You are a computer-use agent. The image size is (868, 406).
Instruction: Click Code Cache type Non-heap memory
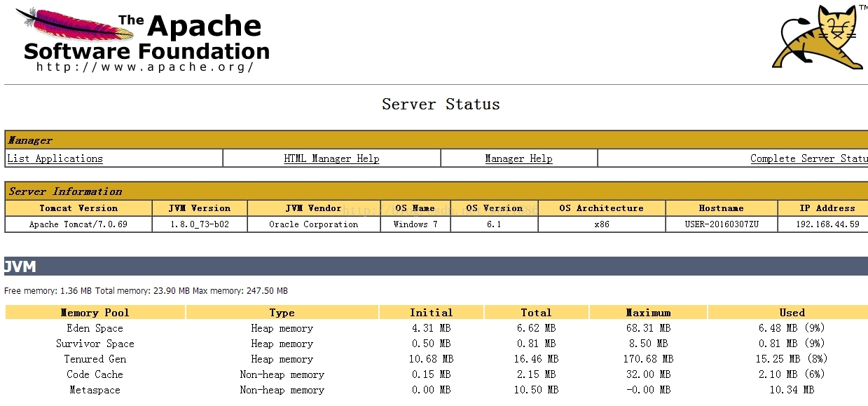tap(282, 374)
